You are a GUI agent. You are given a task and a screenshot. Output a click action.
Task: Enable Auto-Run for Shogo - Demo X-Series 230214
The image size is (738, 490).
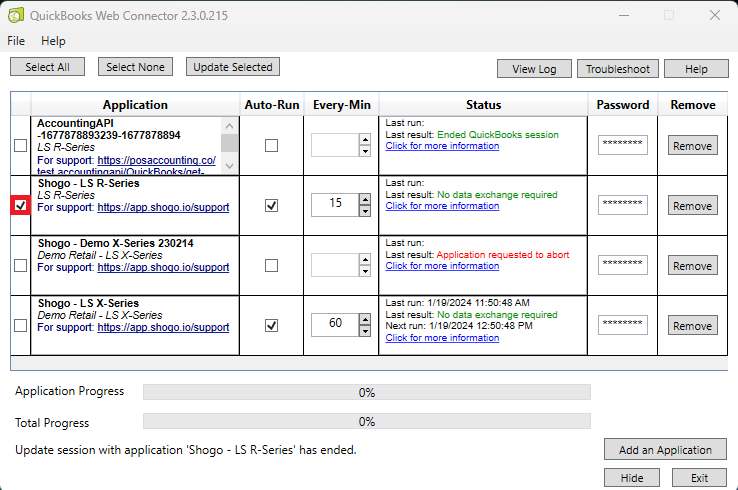271,265
